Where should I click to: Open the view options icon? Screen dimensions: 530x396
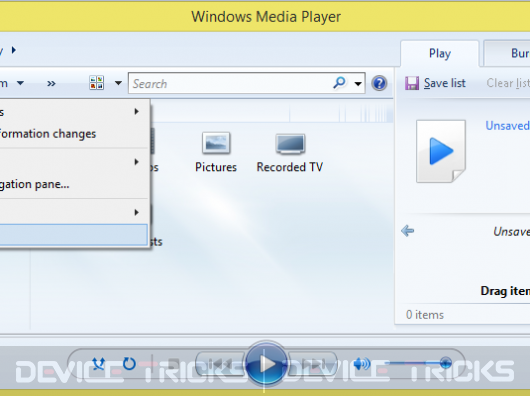(x=96, y=83)
